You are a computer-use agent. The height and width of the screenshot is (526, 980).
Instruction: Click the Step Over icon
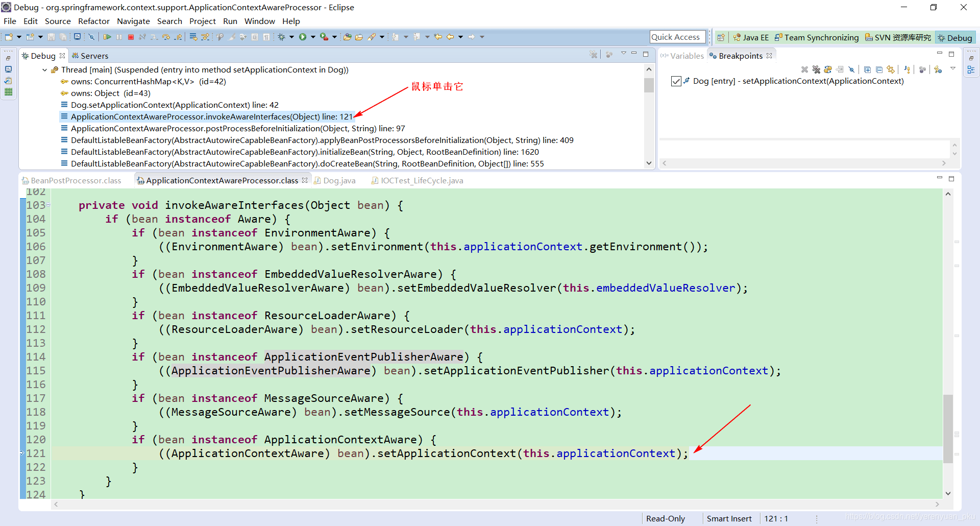(x=166, y=37)
